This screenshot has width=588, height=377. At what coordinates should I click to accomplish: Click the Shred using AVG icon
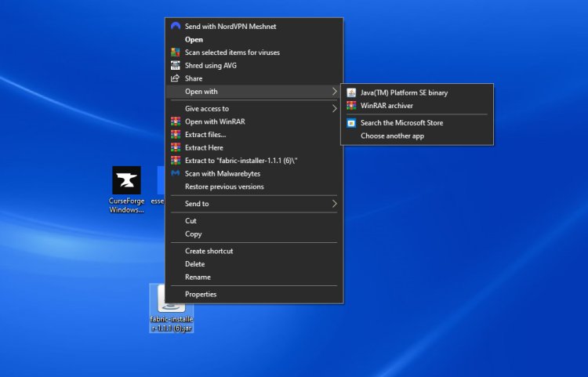pyautogui.click(x=176, y=66)
